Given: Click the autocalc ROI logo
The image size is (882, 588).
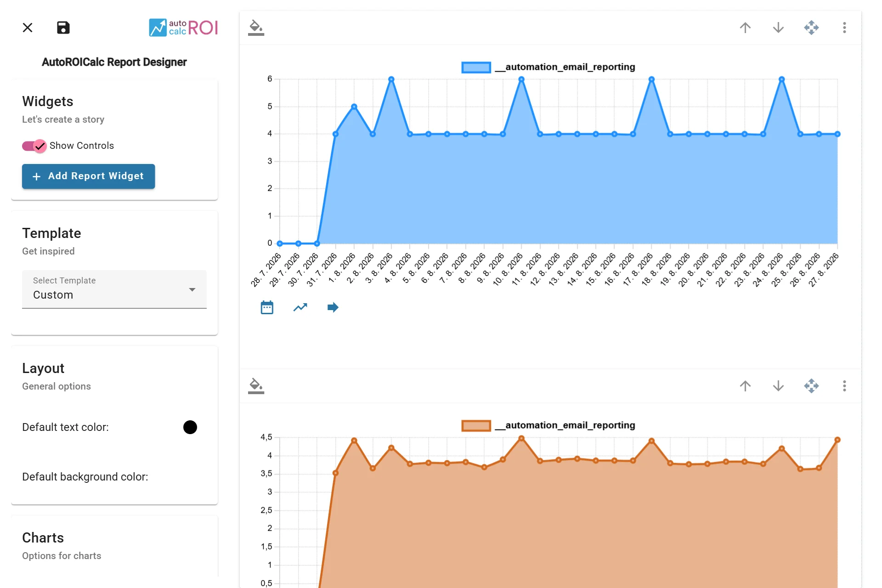Looking at the screenshot, I should coord(183,28).
